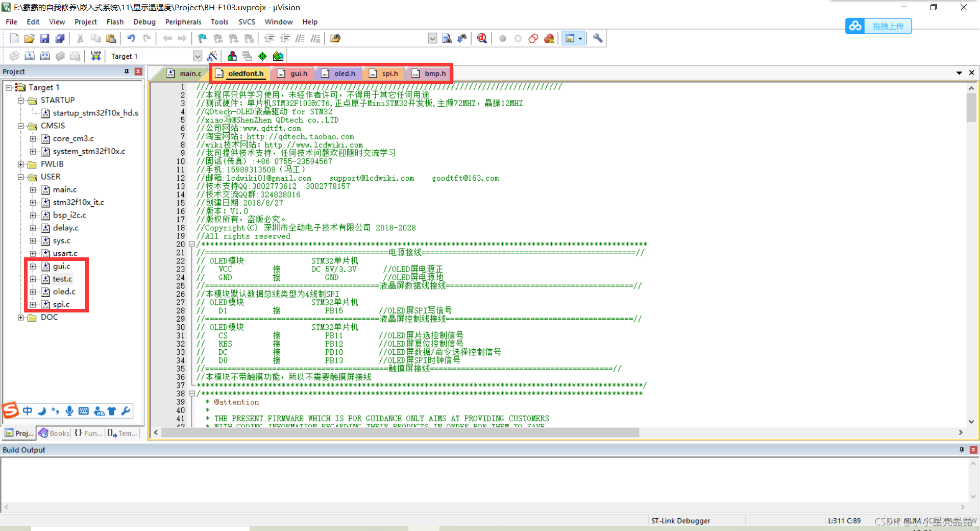Open the Target 1 dropdown

[198, 56]
